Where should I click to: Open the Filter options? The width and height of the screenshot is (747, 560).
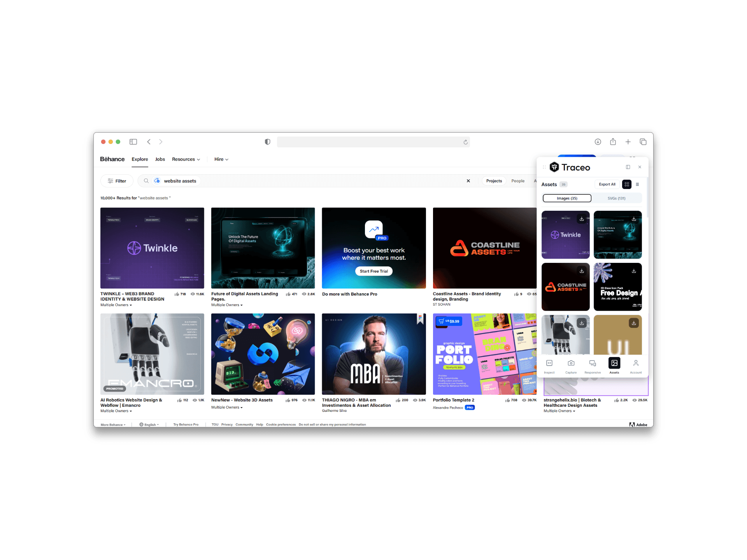(x=117, y=181)
